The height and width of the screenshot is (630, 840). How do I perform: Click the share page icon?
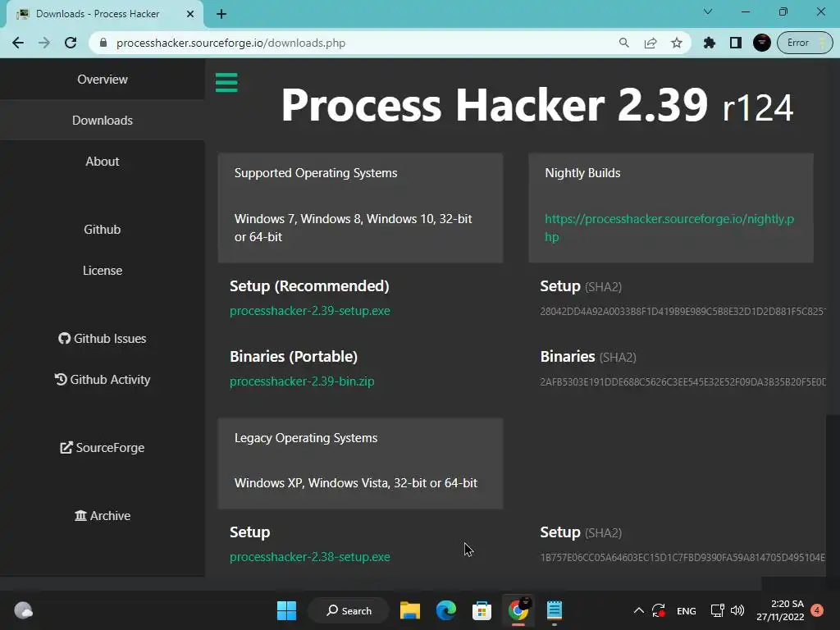tap(651, 43)
